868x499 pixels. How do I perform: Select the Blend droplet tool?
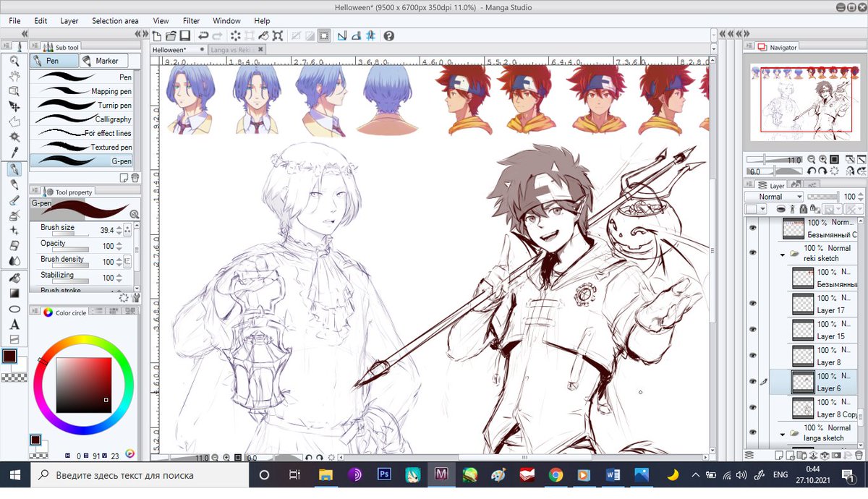point(14,261)
